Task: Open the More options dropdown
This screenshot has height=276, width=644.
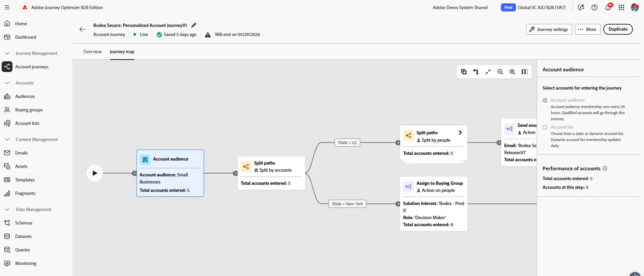Action: (x=587, y=29)
